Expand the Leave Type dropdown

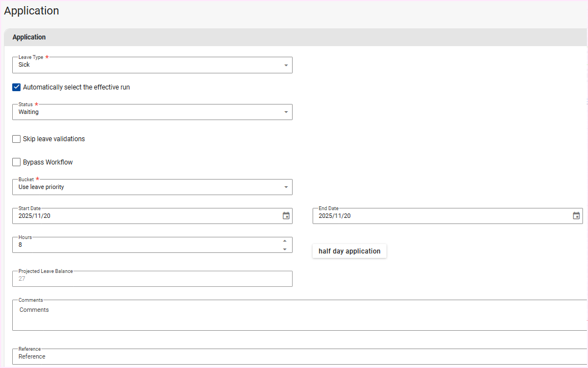pos(285,65)
